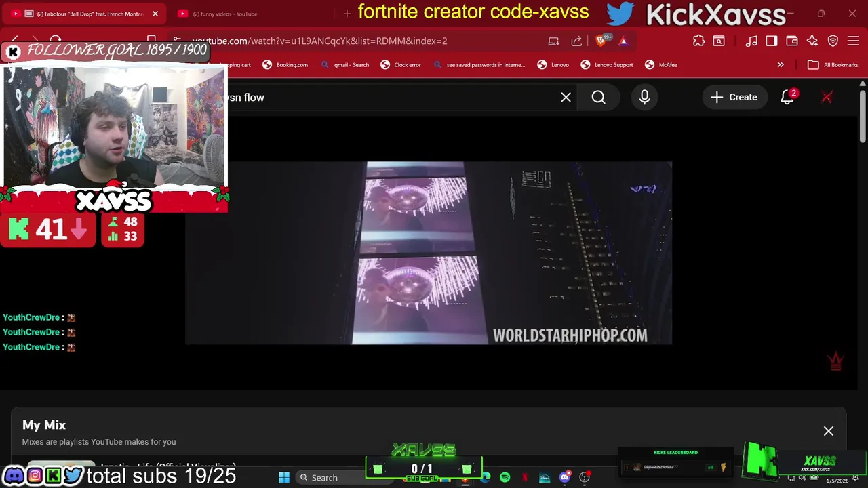
Task: Open Spotify from the taskbar
Action: [x=505, y=478]
